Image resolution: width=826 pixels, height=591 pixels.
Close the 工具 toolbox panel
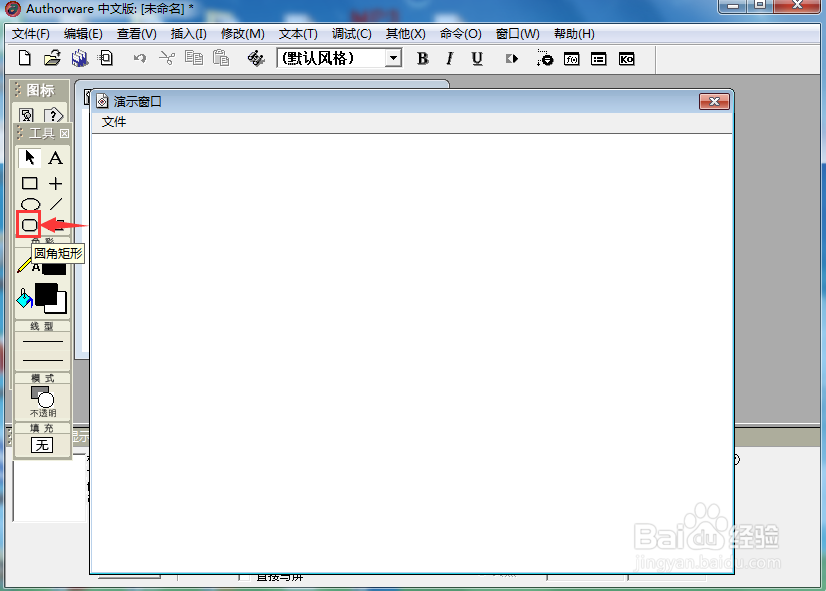coord(64,133)
